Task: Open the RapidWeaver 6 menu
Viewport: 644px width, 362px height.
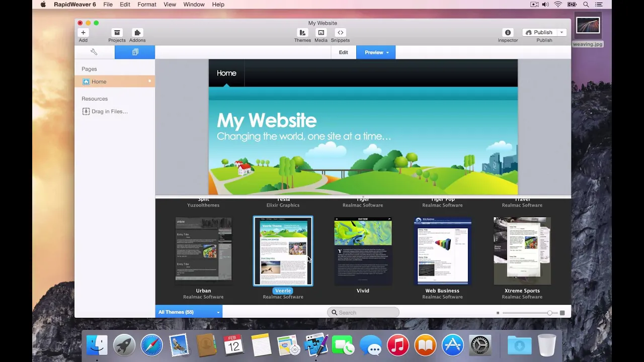Action: 74,5
